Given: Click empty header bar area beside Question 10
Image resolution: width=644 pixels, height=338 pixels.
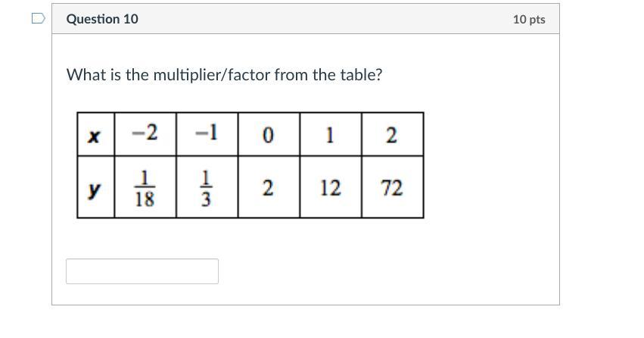Looking at the screenshot, I should (x=318, y=19).
